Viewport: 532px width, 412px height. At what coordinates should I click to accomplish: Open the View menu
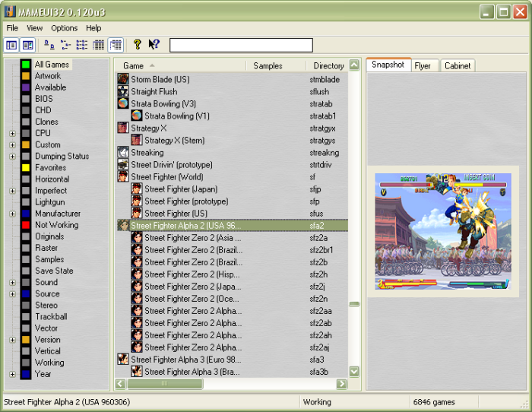point(35,28)
